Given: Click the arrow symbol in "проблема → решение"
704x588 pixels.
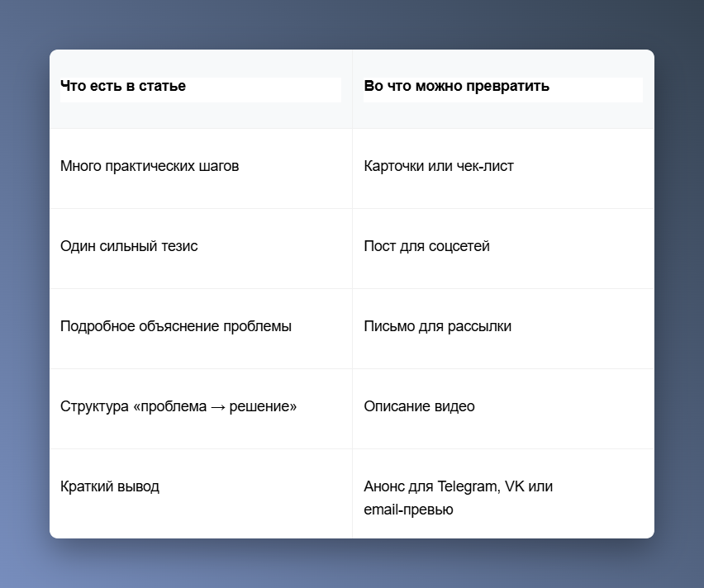Looking at the screenshot, I should pyautogui.click(x=218, y=406).
